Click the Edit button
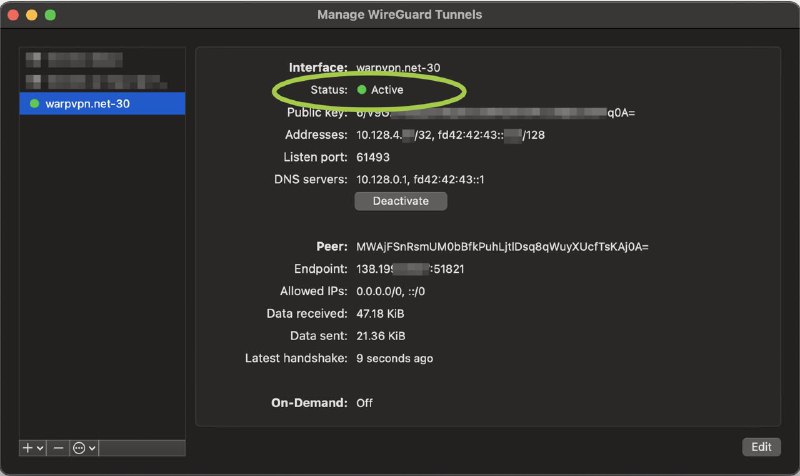Screen dimensions: 800x476 pos(761,447)
